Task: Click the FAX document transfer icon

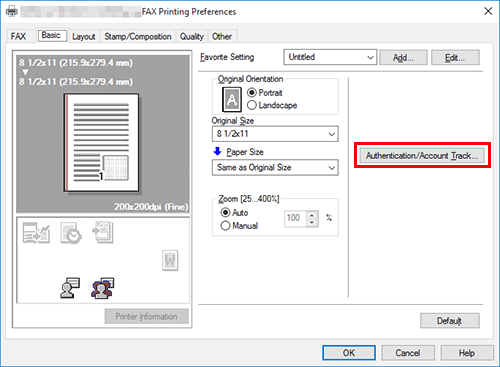Action: (102, 232)
